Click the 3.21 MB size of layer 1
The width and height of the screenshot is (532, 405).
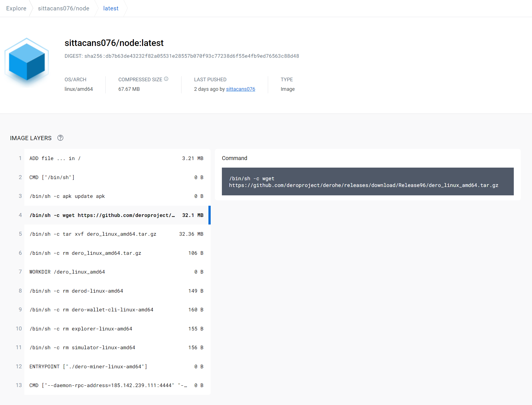(193, 158)
